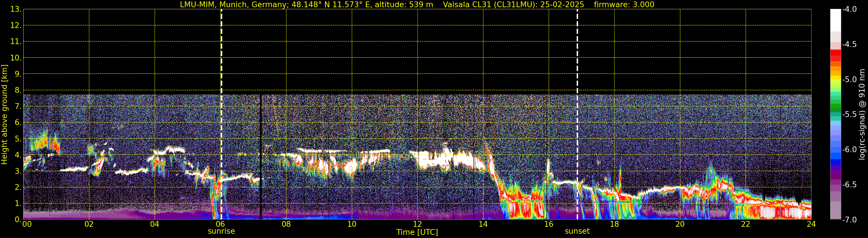Click the time axis tick label '24'
868x238 pixels.
click(x=811, y=224)
